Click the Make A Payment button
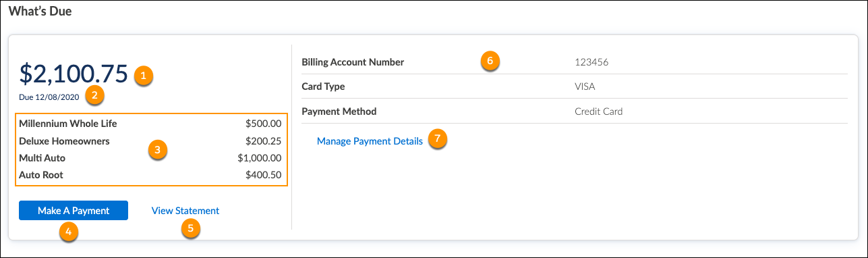Screen dimensions: 868x258 (74, 211)
